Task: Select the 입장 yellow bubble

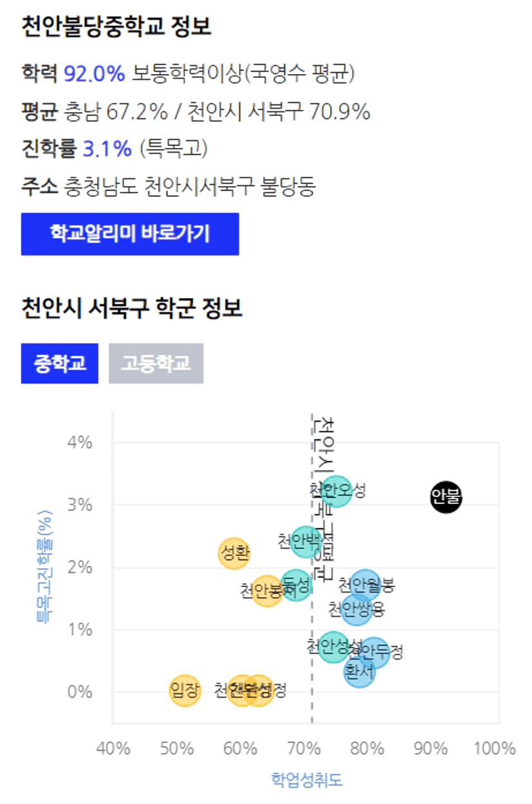Action: coord(185,691)
